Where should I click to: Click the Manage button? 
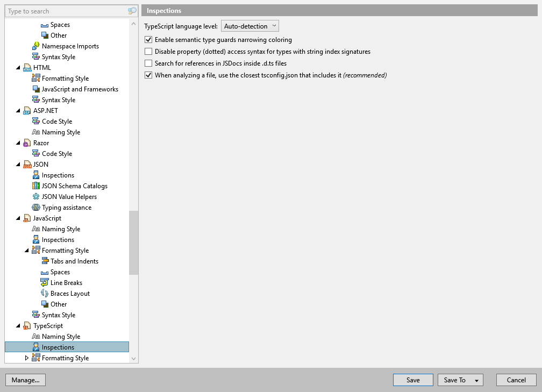tap(25, 380)
